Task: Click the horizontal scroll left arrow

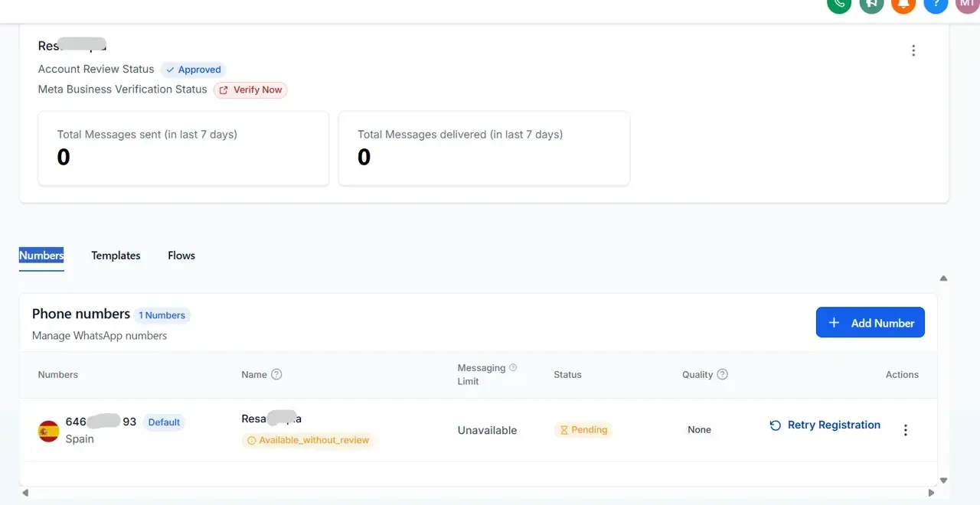Action: (x=25, y=493)
